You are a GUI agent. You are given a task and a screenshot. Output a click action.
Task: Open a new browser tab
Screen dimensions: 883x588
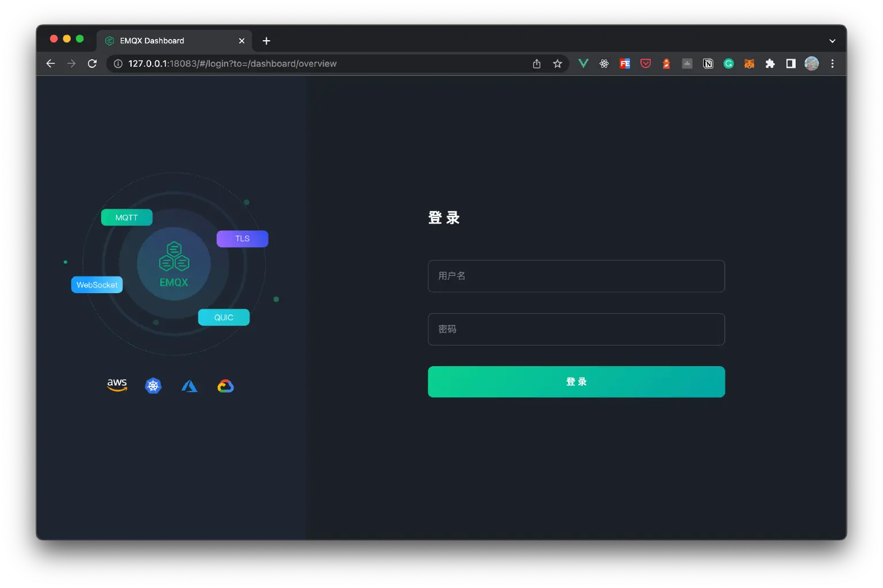click(266, 40)
